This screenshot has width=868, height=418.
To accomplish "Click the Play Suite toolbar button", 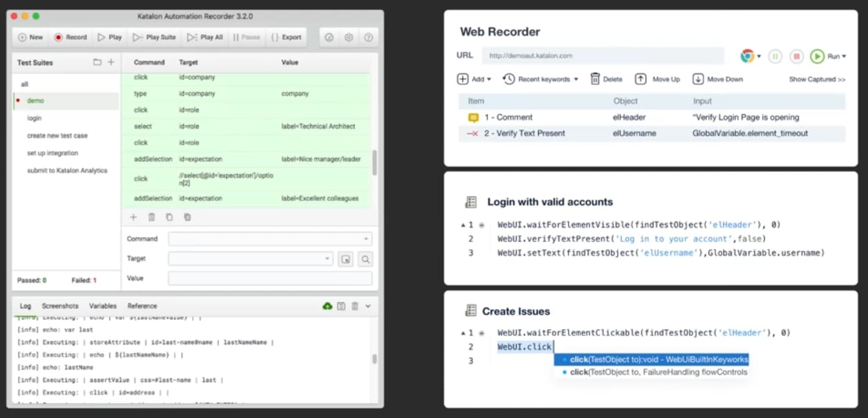I will coord(154,37).
